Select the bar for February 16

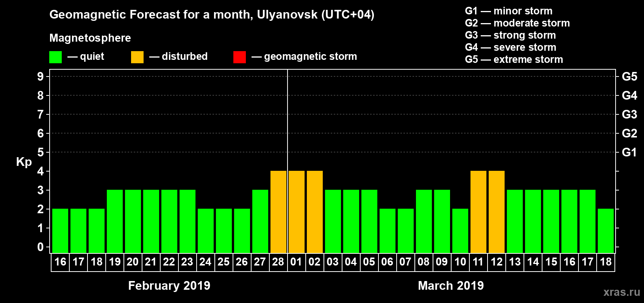(x=60, y=231)
